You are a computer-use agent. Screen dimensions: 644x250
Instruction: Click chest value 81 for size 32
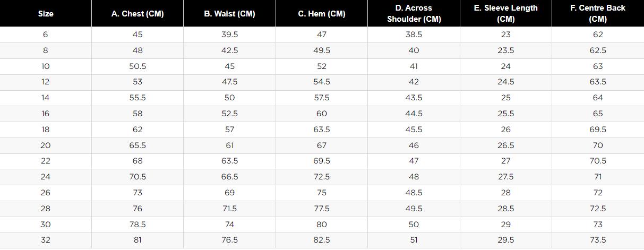[x=138, y=240]
